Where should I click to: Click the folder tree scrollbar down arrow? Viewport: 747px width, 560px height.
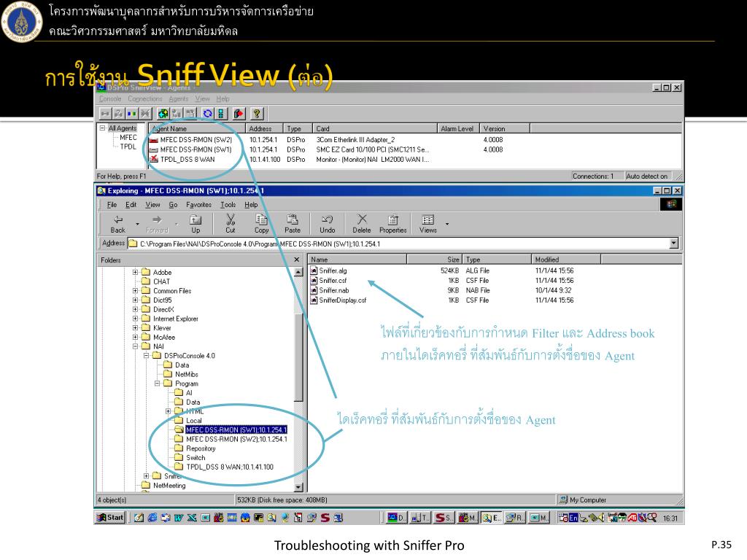(298, 487)
